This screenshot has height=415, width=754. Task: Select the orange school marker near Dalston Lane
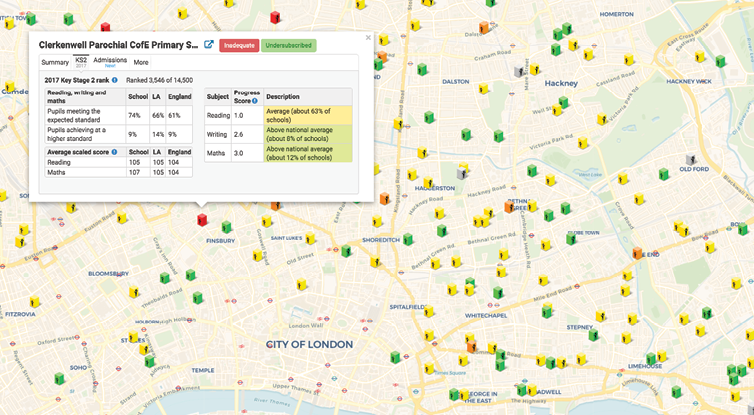483,28
